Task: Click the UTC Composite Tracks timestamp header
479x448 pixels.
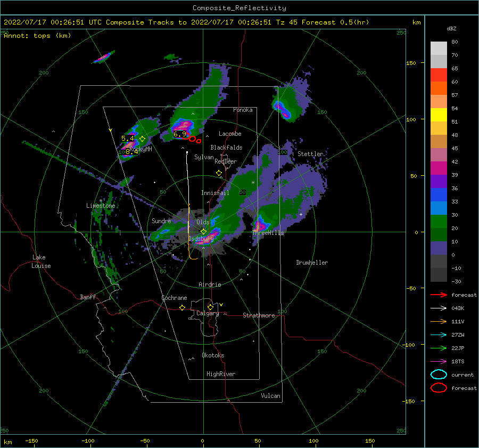Action: pyautogui.click(x=186, y=22)
